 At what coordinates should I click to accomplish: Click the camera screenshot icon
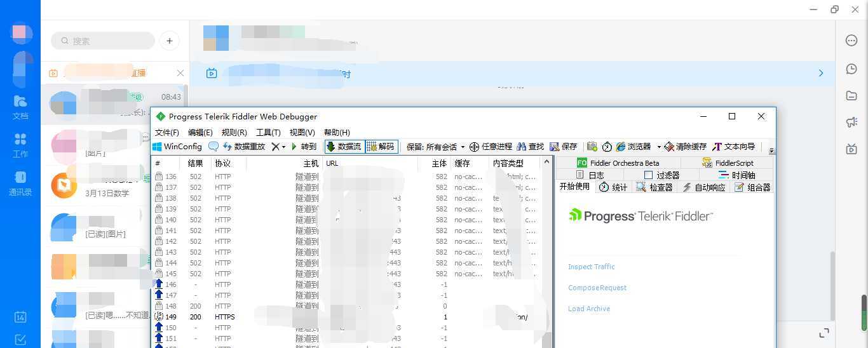[x=592, y=147]
